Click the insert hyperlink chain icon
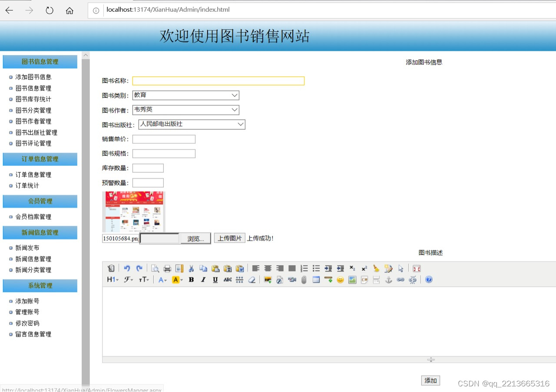 click(x=400, y=280)
